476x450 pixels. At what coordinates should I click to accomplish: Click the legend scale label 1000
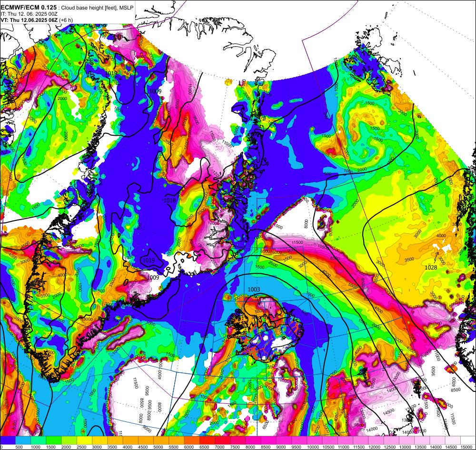(x=36, y=447)
